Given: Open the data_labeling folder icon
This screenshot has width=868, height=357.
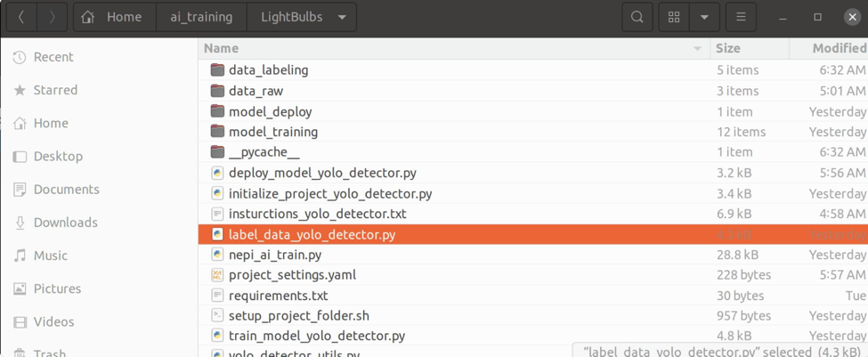Looking at the screenshot, I should (217, 69).
